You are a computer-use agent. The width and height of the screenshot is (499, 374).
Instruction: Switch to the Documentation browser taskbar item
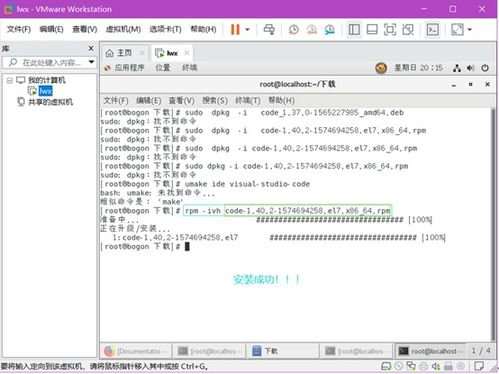(136, 351)
